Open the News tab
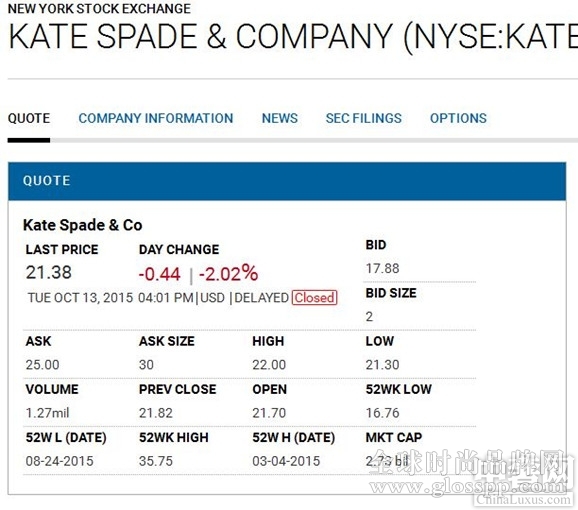The image size is (578, 510). pos(279,118)
